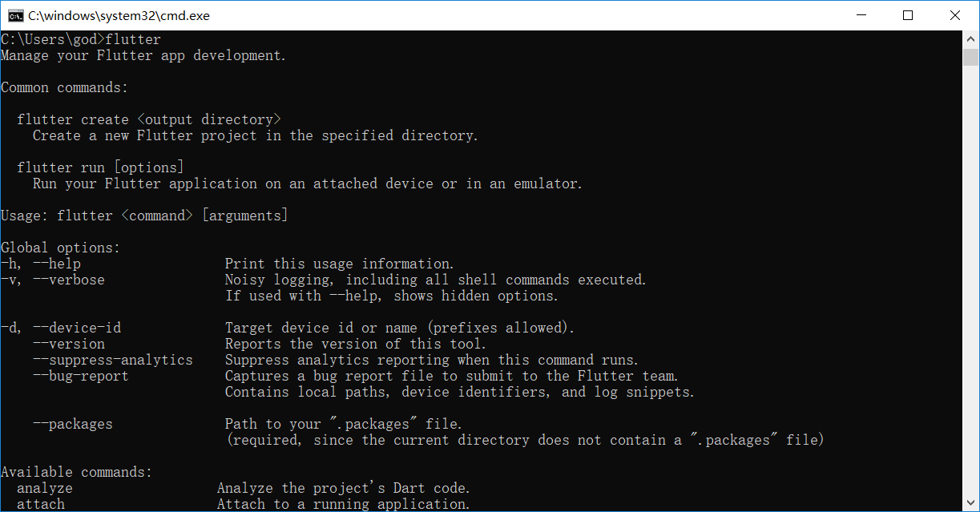The height and width of the screenshot is (512, 980).
Task: Click the '--bug-report' option text
Action: tap(81, 376)
